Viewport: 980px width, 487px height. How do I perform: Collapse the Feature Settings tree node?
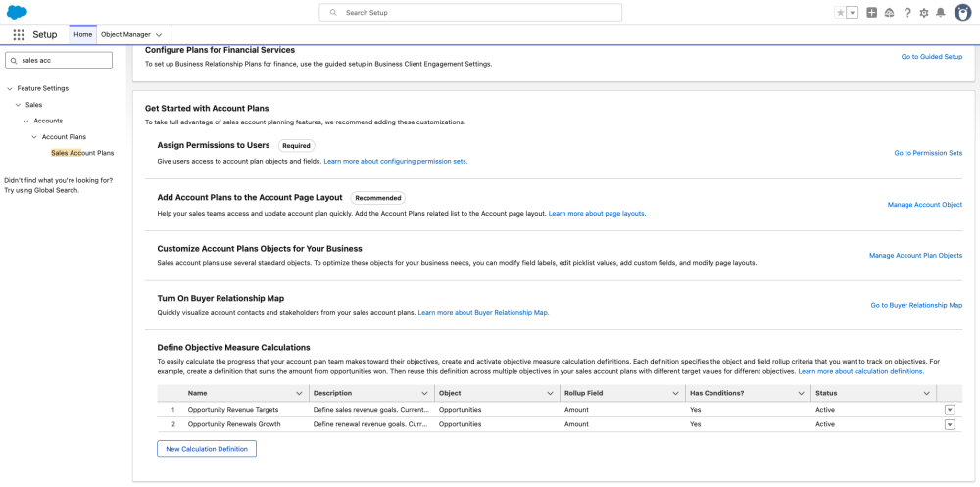tap(10, 89)
